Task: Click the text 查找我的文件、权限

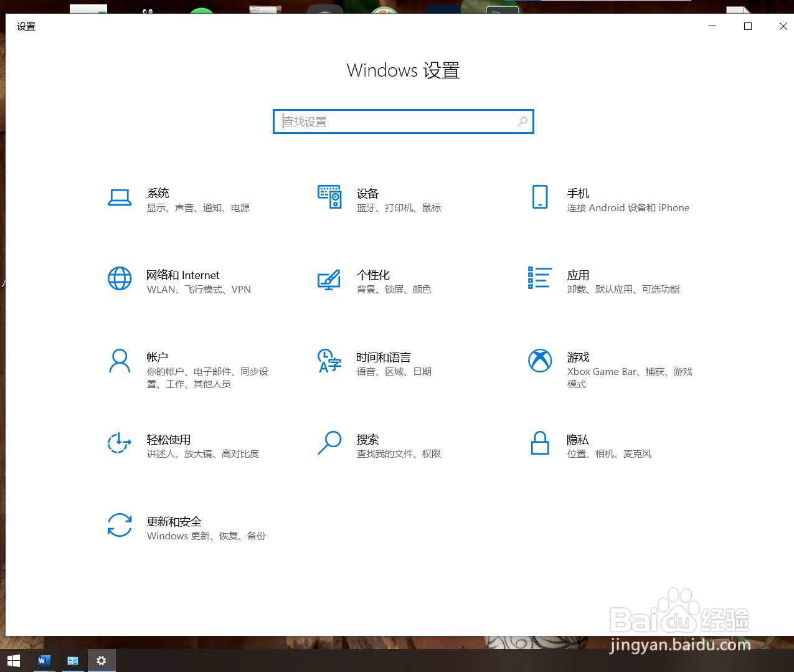Action: tap(399, 454)
